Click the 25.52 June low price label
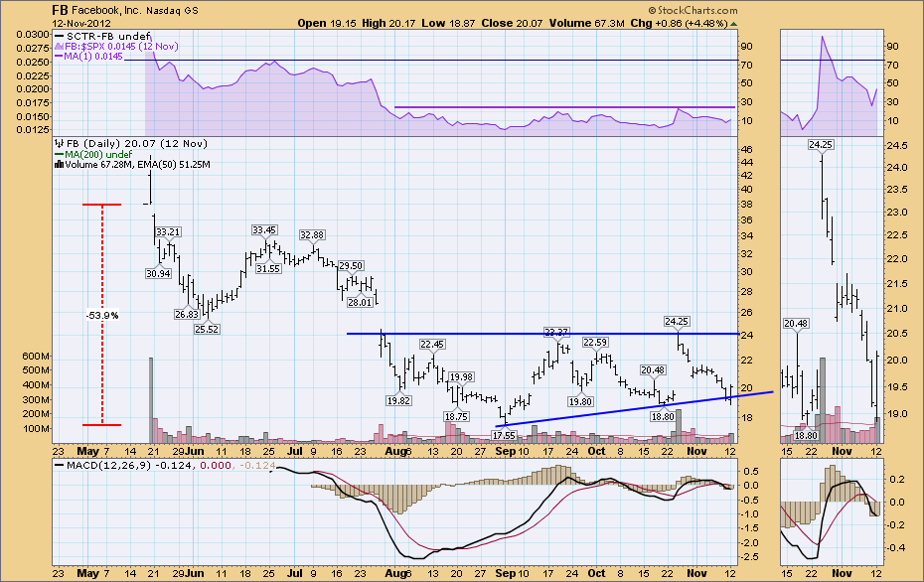Image resolution: width=924 pixels, height=582 pixels. click(x=207, y=330)
